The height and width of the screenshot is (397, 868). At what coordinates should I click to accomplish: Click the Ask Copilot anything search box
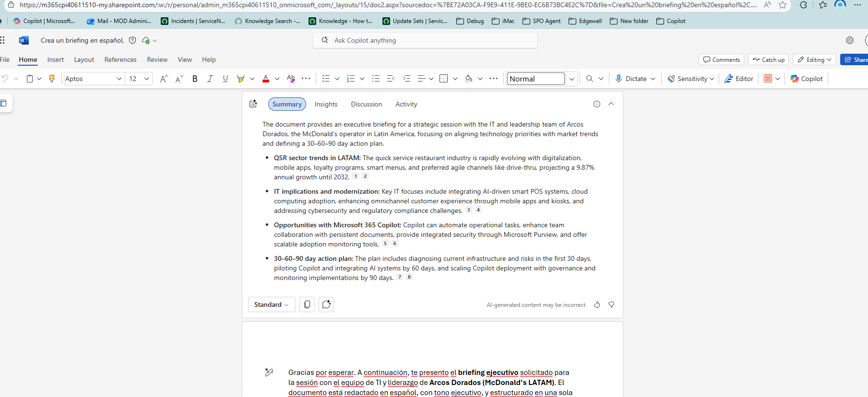[425, 40]
